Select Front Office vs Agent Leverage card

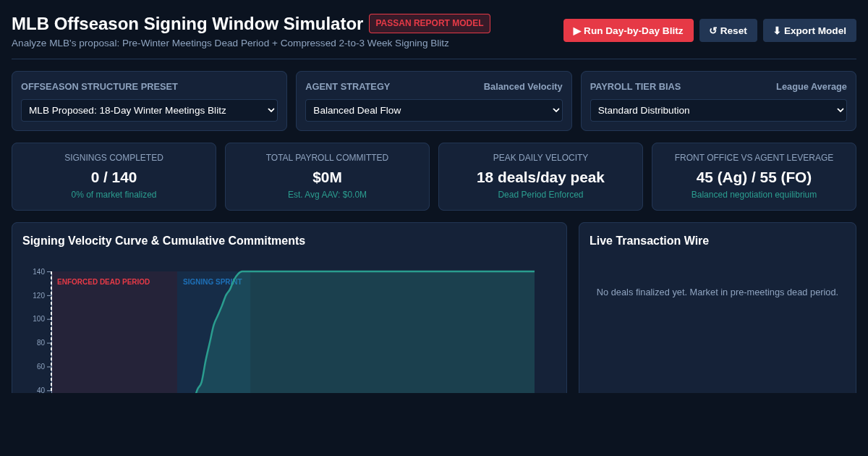pyautogui.click(x=754, y=177)
